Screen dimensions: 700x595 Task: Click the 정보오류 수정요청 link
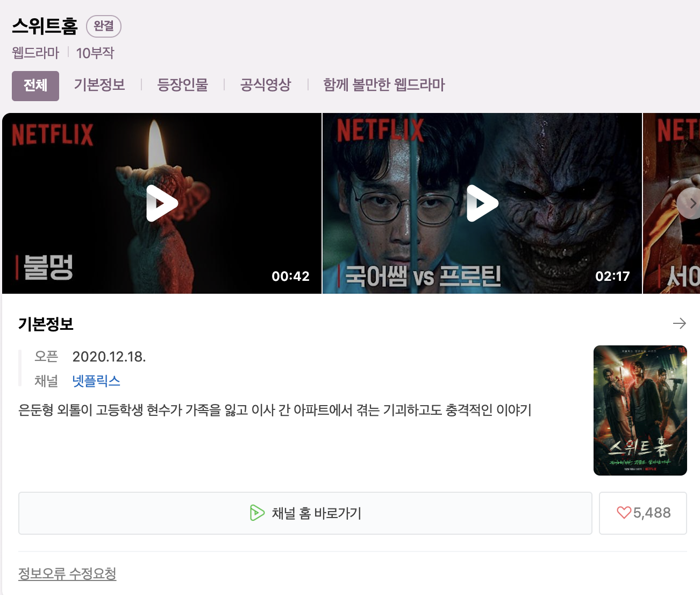(67, 573)
